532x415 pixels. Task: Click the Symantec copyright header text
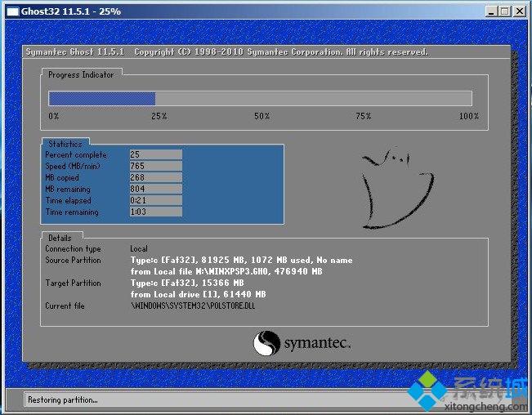pos(226,52)
